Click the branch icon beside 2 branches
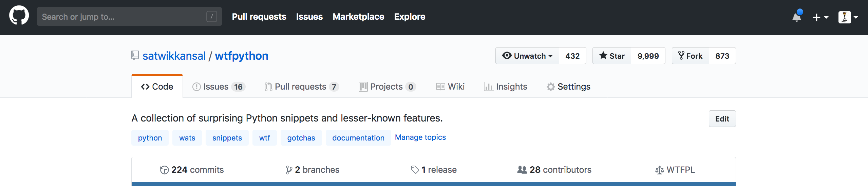This screenshot has height=186, width=868. coord(289,170)
